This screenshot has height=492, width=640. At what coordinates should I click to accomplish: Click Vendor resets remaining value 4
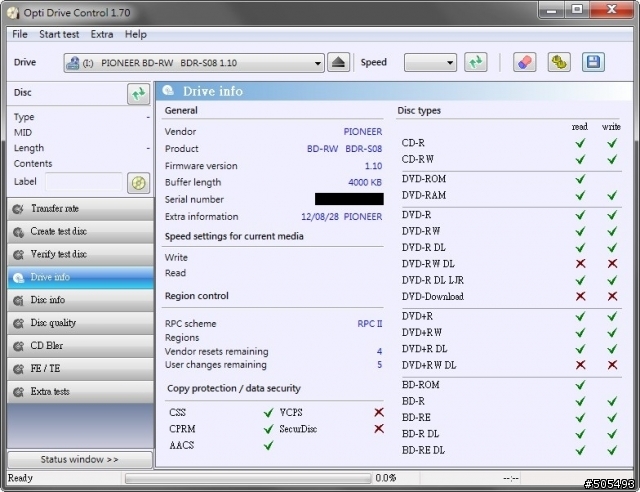379,352
